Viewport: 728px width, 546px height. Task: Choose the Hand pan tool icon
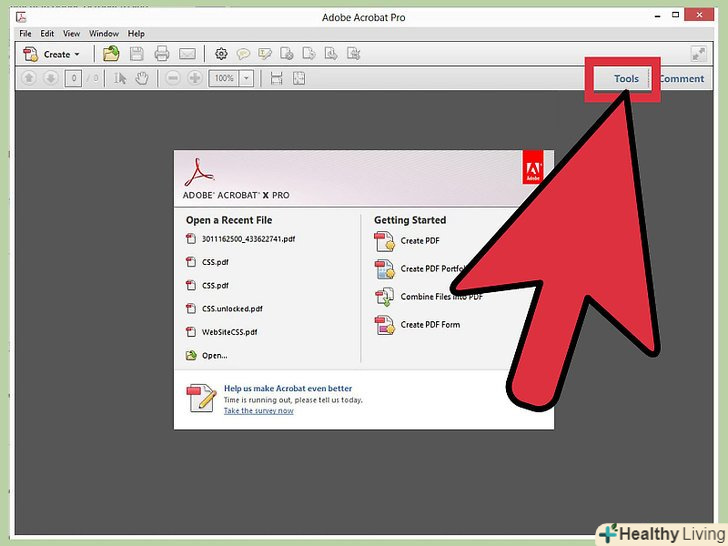click(x=142, y=78)
